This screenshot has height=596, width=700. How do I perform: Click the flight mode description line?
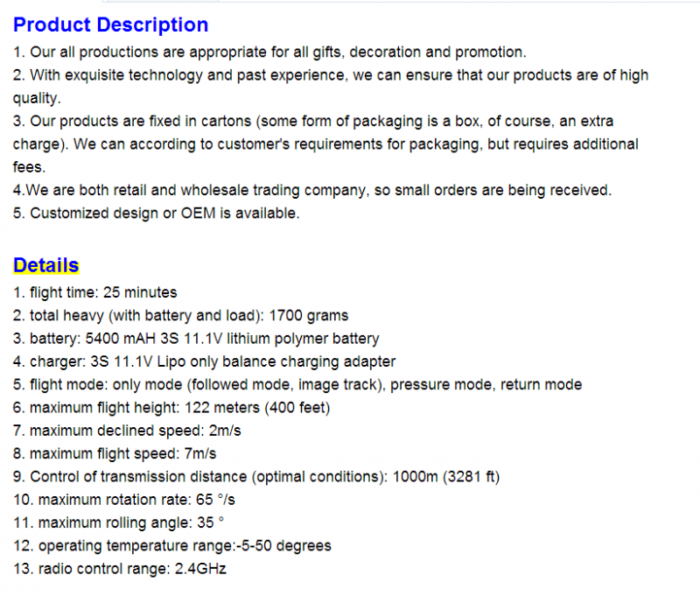(x=297, y=385)
